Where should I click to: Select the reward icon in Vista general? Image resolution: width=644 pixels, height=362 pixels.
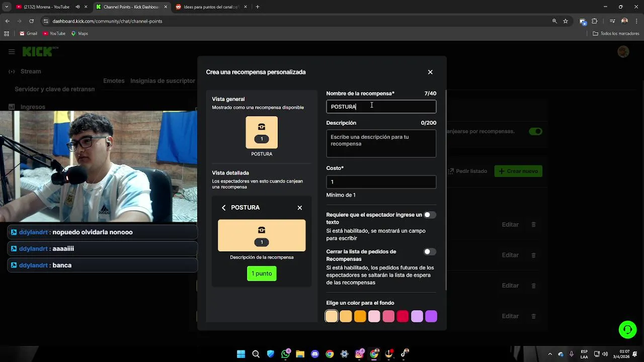pos(262,132)
